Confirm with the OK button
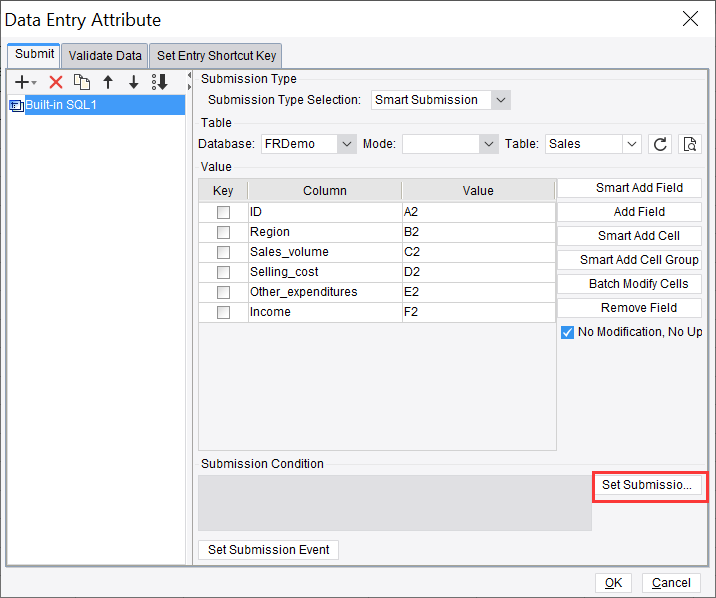Image resolution: width=716 pixels, height=598 pixels. tap(613, 583)
